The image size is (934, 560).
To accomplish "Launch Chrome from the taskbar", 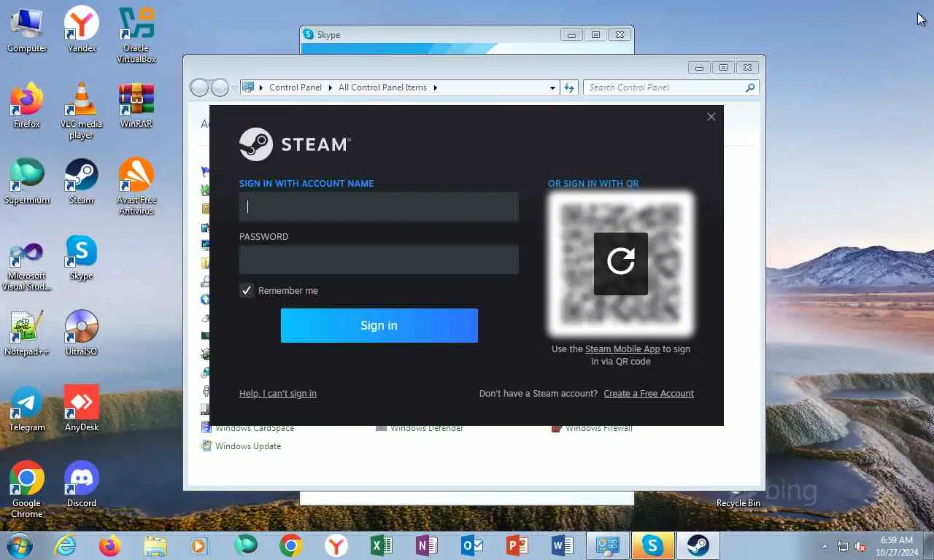I will [291, 545].
